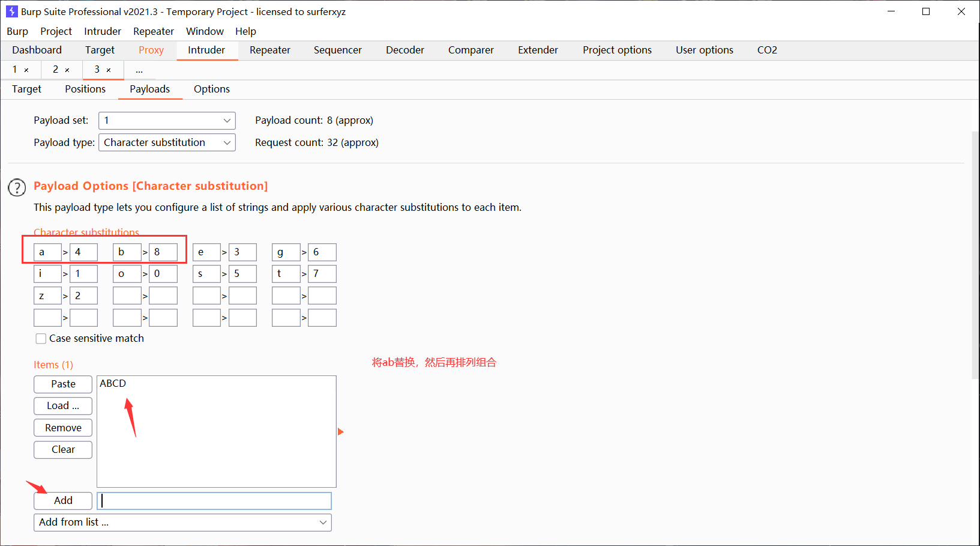Screen dimensions: 980x546
Task: Open the Comparer tab
Action: coord(471,50)
